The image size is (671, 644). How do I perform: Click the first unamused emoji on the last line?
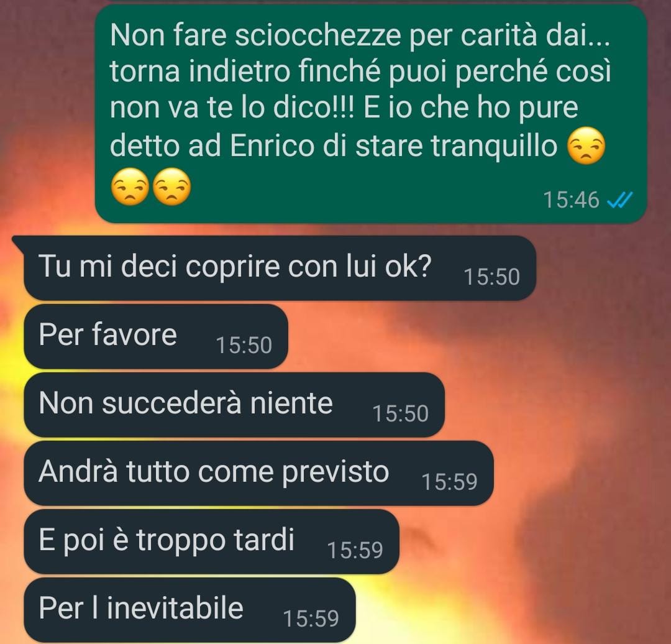[x=130, y=186]
